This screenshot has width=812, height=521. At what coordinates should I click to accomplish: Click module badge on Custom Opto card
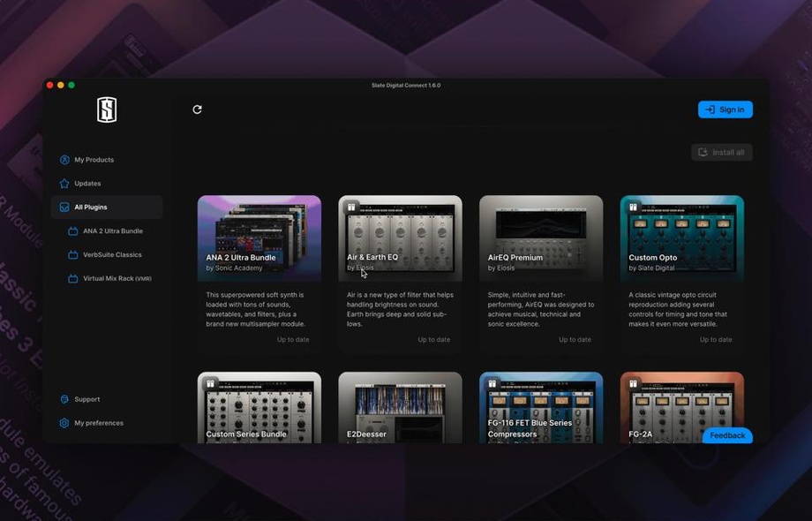tap(633, 208)
